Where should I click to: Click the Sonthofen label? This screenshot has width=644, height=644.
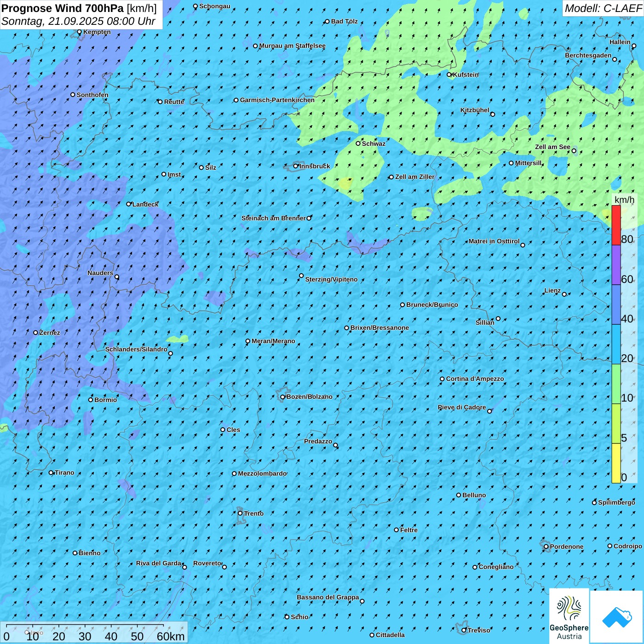(92, 95)
